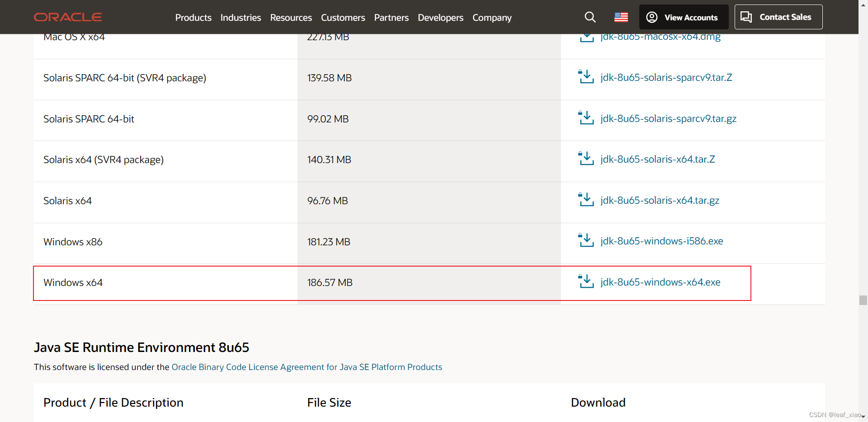Select the 'Solaris SPARC 64-bit' row label

(89, 119)
